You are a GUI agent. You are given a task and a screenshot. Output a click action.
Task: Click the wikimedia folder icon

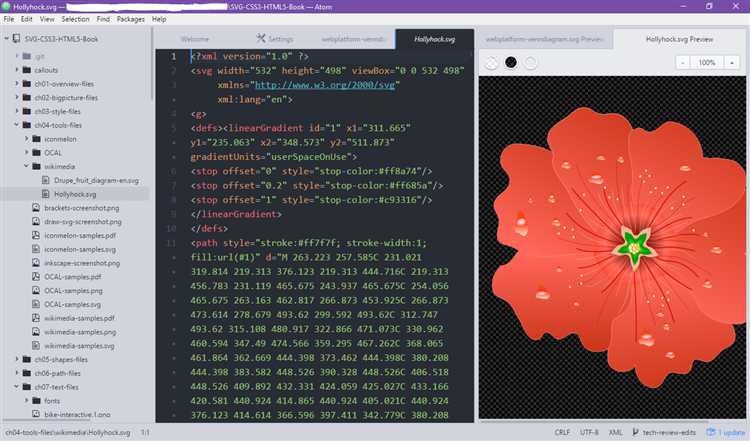36,166
